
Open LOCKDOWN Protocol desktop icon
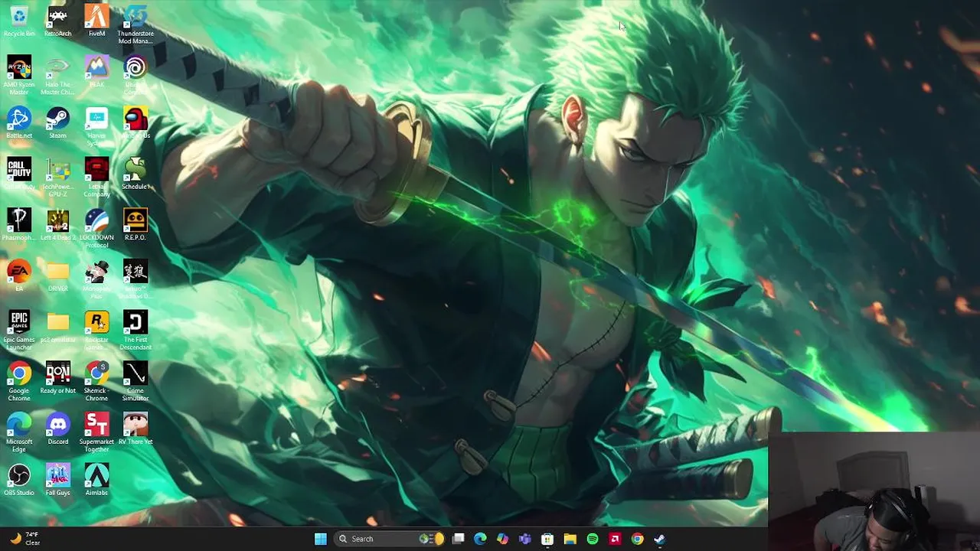pyautogui.click(x=96, y=228)
